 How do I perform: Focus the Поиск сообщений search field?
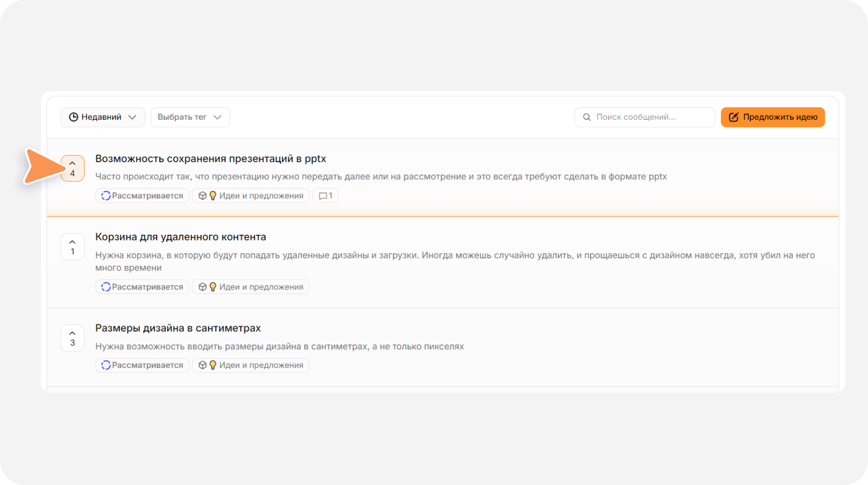click(645, 117)
